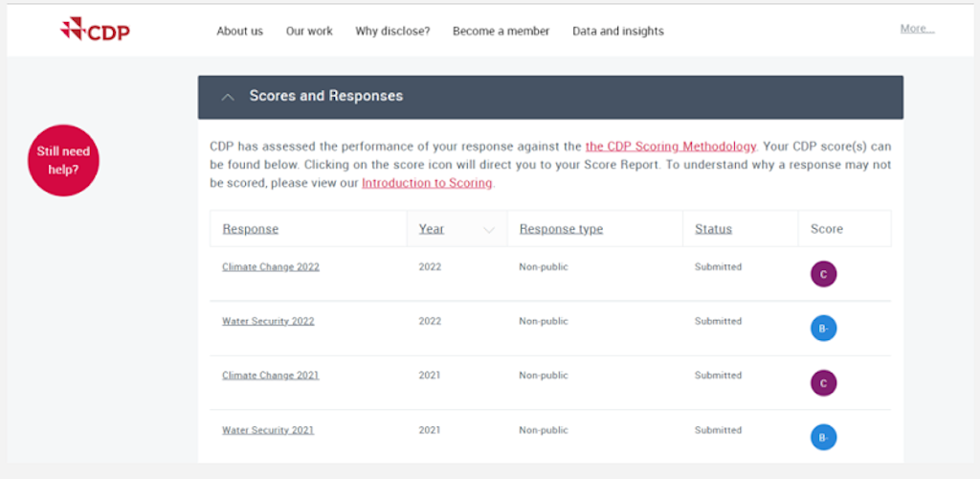Viewport: 980px width, 479px height.
Task: Sort the table by Status column header
Action: click(x=713, y=229)
